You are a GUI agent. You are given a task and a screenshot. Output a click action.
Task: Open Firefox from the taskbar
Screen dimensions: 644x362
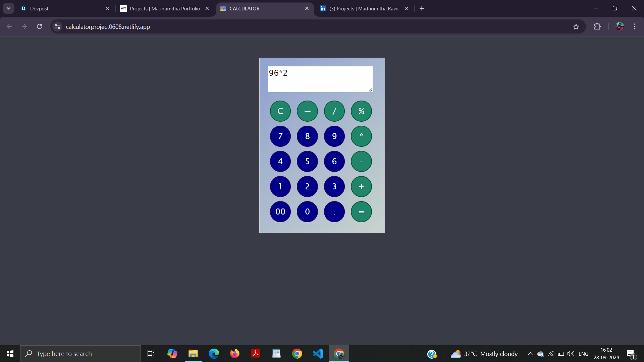(x=235, y=353)
